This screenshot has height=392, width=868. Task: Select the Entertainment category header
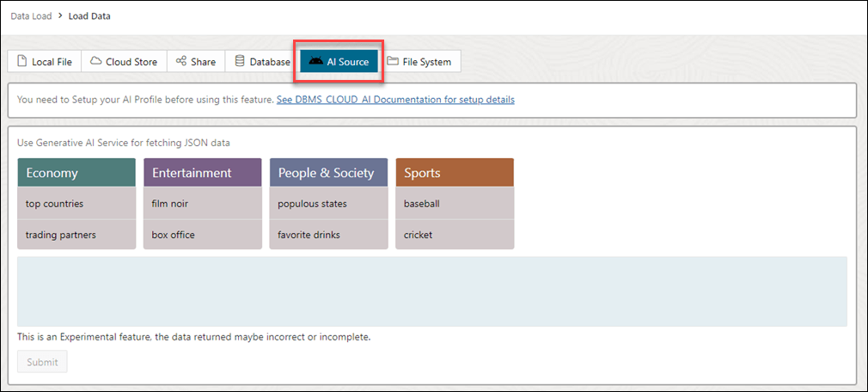coord(203,173)
